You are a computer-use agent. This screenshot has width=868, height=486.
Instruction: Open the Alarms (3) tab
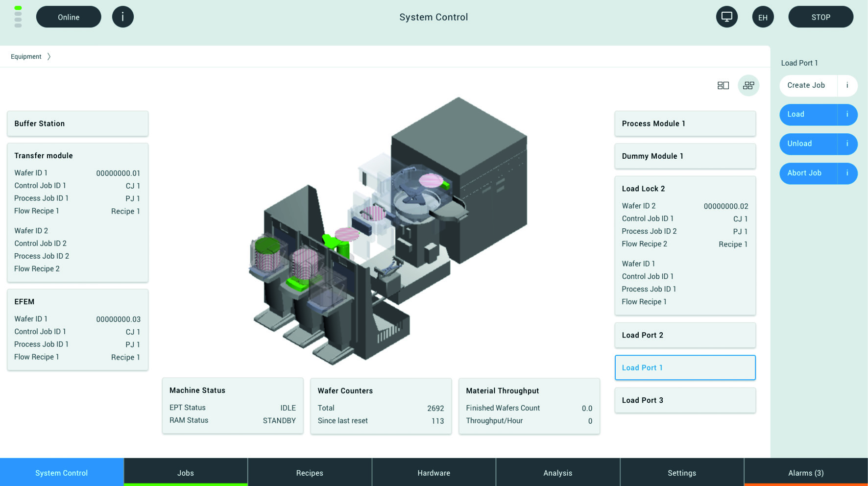click(805, 472)
